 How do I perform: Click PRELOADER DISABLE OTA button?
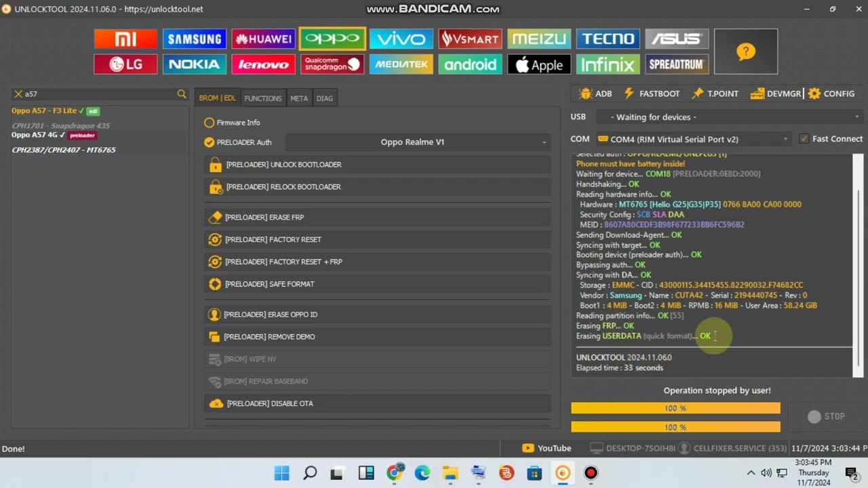click(378, 404)
